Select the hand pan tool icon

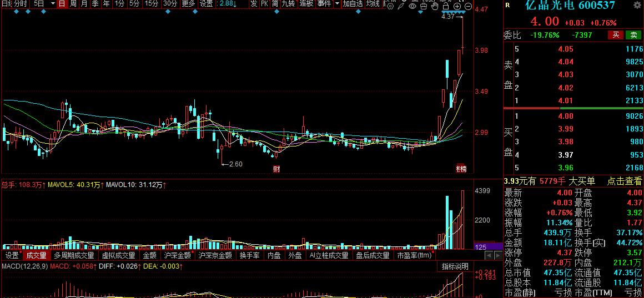435,6
